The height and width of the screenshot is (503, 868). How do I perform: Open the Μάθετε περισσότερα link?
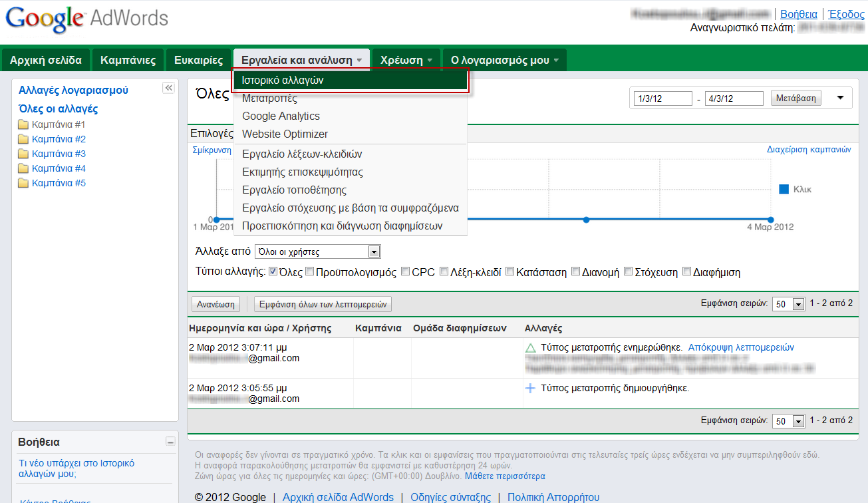[505, 476]
